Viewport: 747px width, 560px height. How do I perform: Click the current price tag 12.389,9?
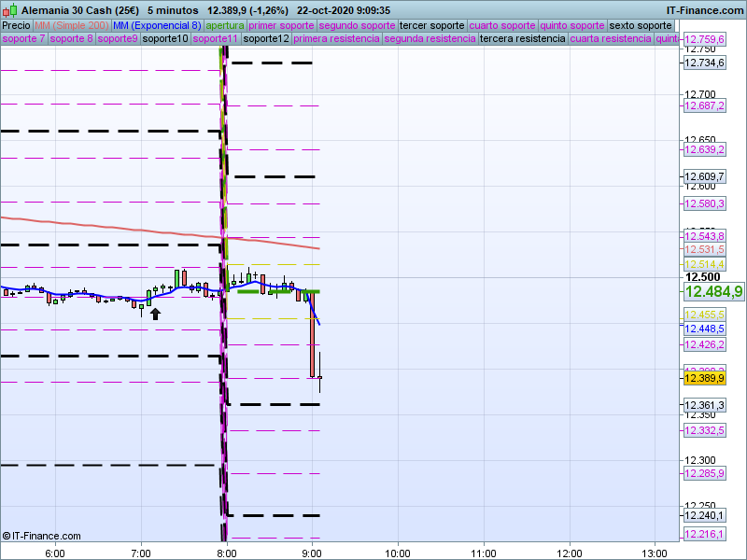click(x=705, y=378)
